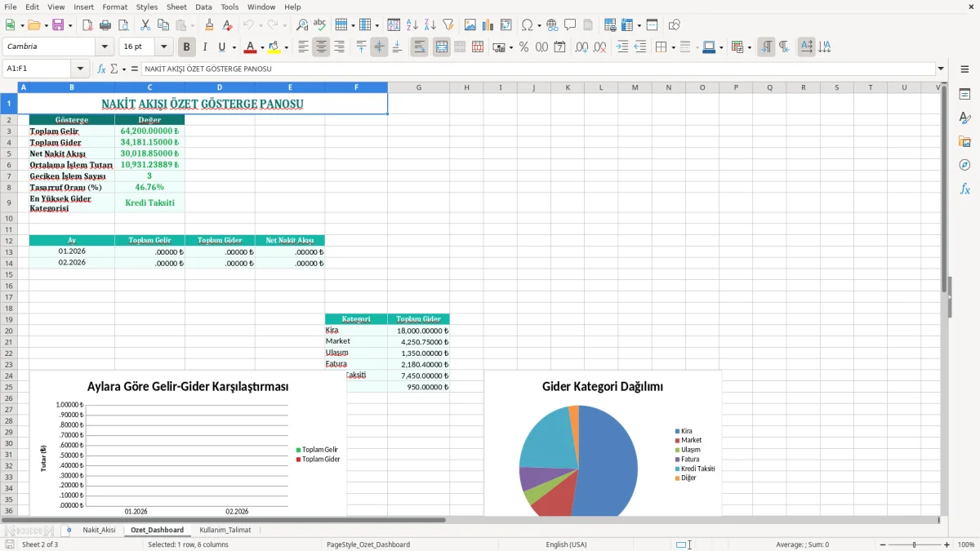The width and height of the screenshot is (980, 551).
Task: Open the borders dropdown arrow
Action: 673,47
